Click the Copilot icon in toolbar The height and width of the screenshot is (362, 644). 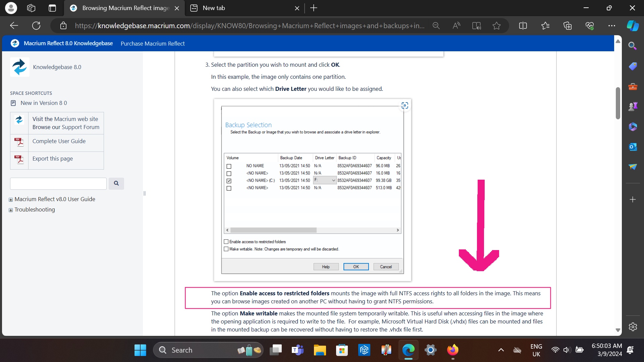click(x=633, y=26)
